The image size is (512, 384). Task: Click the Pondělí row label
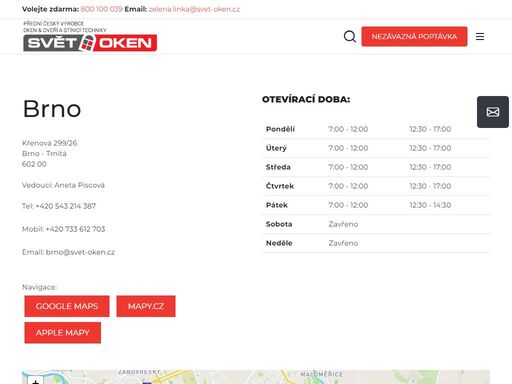tap(280, 129)
